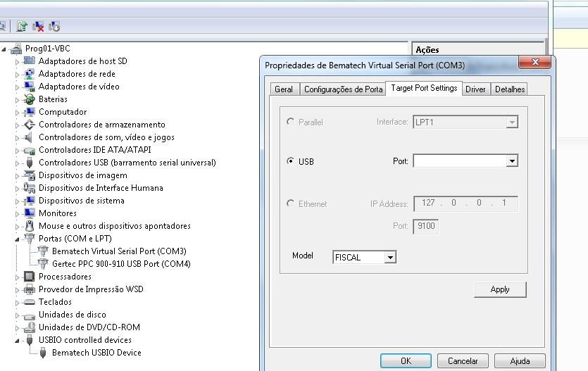The image size is (588, 371).
Task: Open the Detalhes tab
Action: tap(510, 89)
